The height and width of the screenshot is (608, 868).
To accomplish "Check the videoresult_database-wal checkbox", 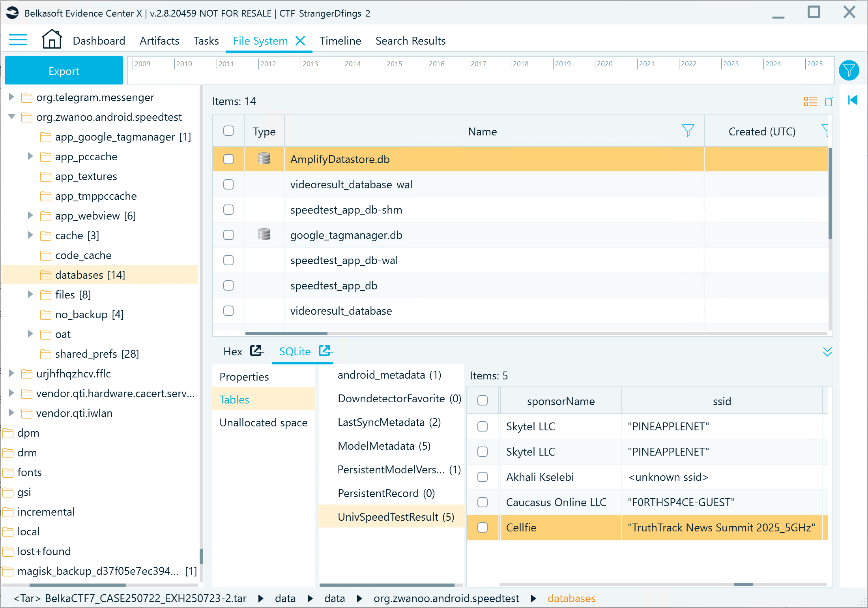I will [x=228, y=184].
